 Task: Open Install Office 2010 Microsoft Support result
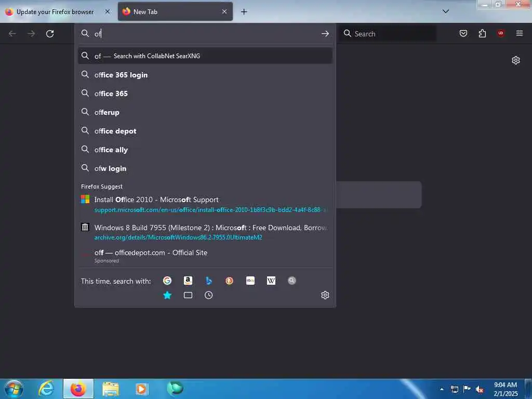click(205, 204)
